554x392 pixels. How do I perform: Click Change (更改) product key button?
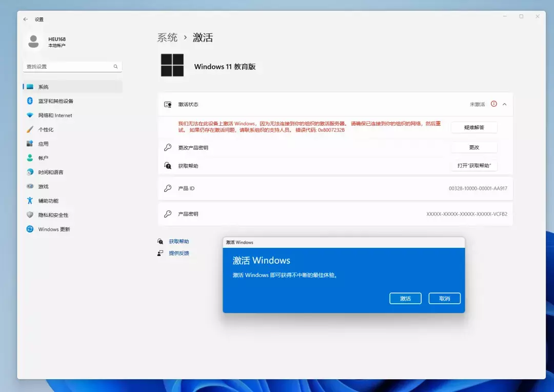tap(474, 147)
